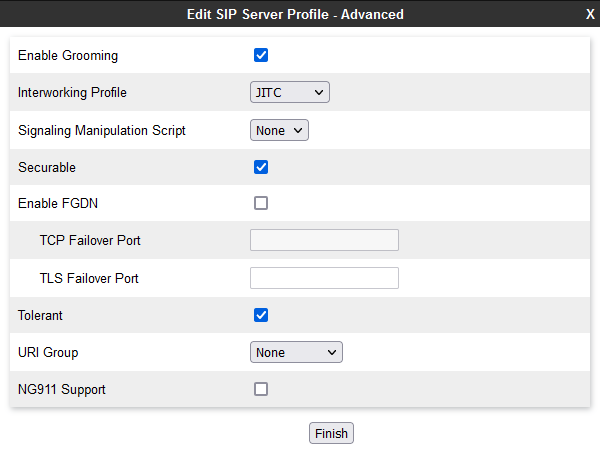Check the NG911 Support checkbox
The height and width of the screenshot is (459, 600).
(261, 389)
